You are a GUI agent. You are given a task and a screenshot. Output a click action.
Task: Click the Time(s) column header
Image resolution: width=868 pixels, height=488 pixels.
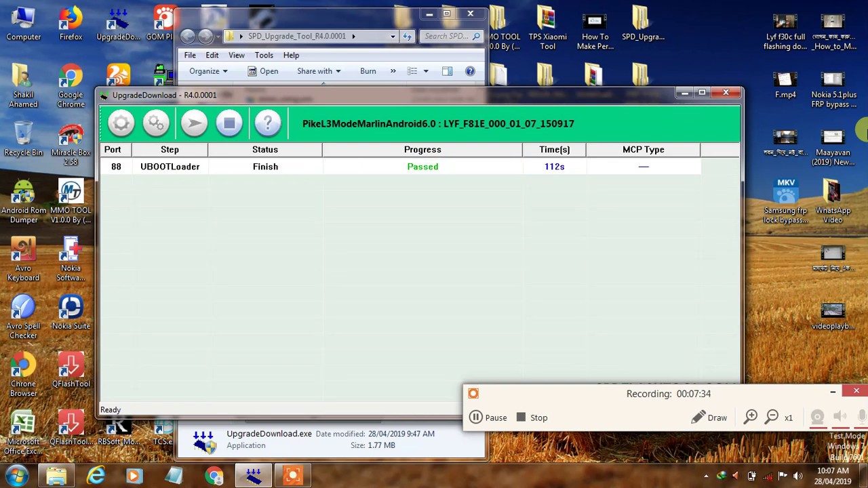click(x=554, y=150)
